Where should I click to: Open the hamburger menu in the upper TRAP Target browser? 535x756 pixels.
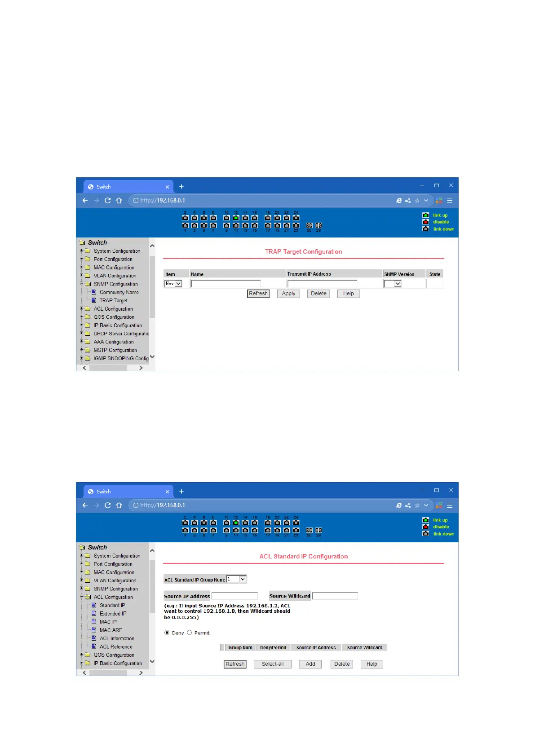pos(450,201)
